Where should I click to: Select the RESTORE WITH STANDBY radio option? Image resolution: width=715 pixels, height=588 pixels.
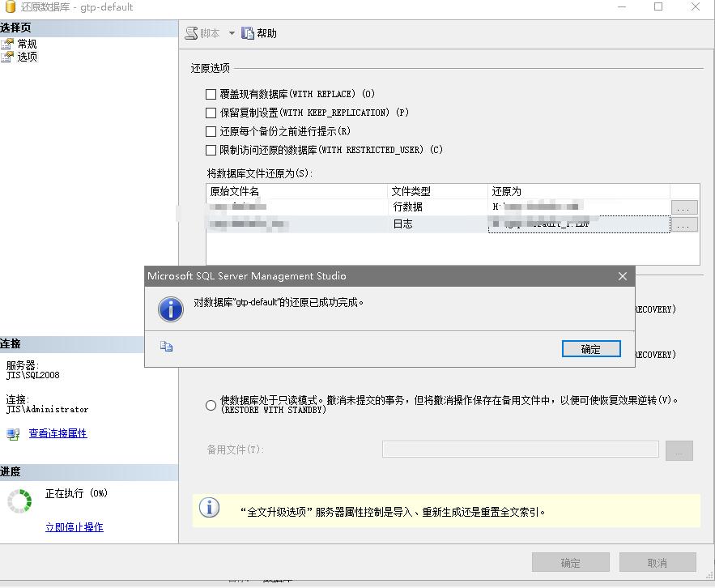211,405
